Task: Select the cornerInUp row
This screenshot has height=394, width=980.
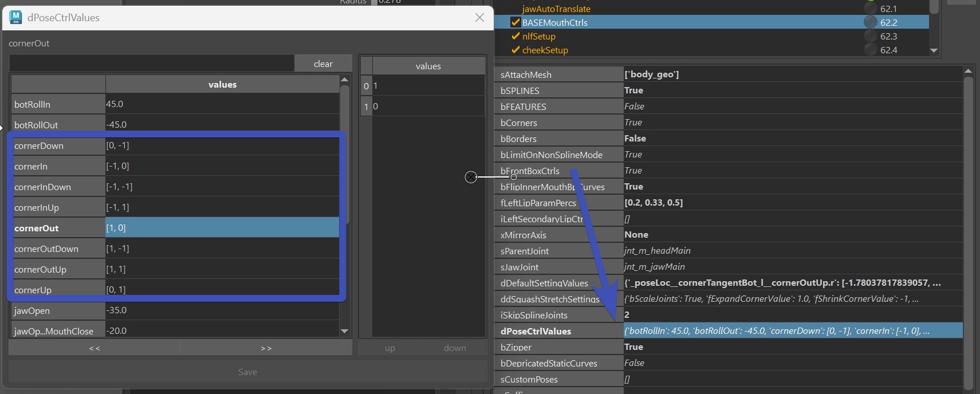Action: pyautogui.click(x=175, y=207)
